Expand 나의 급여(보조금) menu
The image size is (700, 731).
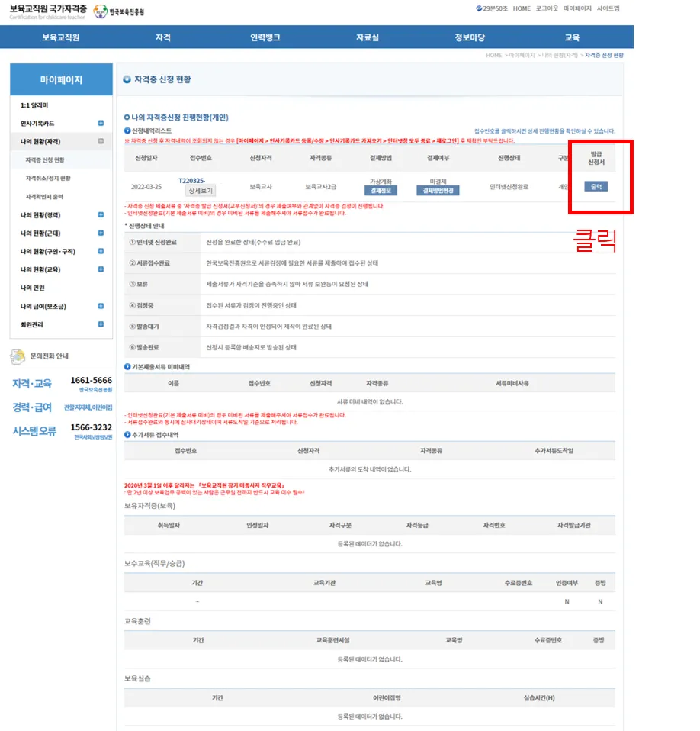click(x=101, y=306)
